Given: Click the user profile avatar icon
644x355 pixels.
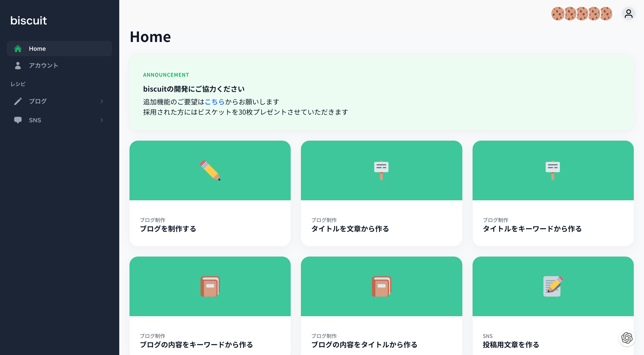Looking at the screenshot, I should (x=628, y=14).
